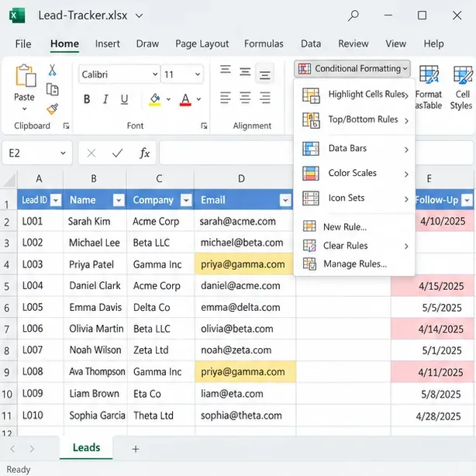
Task: Click the middle align icon
Action: tap(245, 71)
